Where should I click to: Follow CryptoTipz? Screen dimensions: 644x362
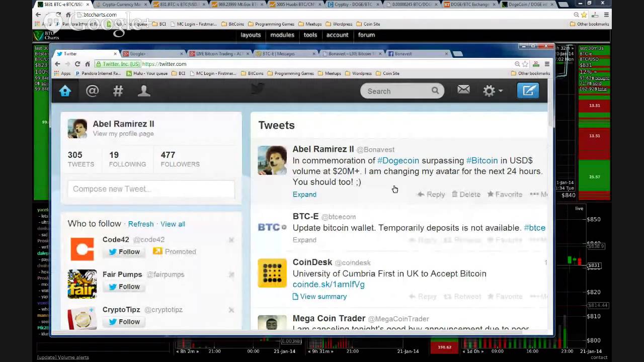click(124, 322)
